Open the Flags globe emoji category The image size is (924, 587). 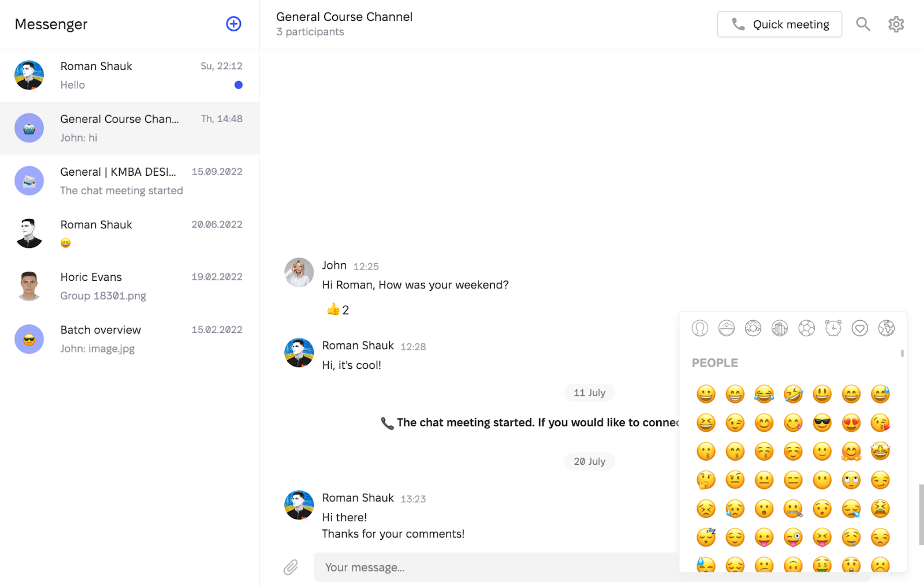click(886, 328)
